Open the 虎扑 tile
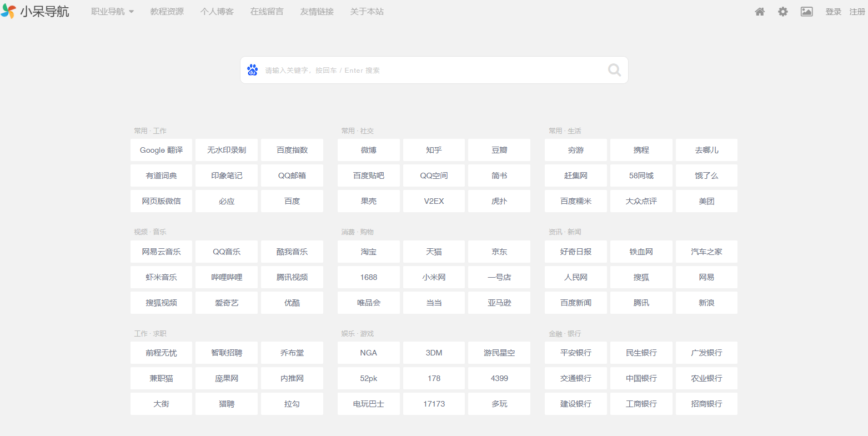 point(499,201)
